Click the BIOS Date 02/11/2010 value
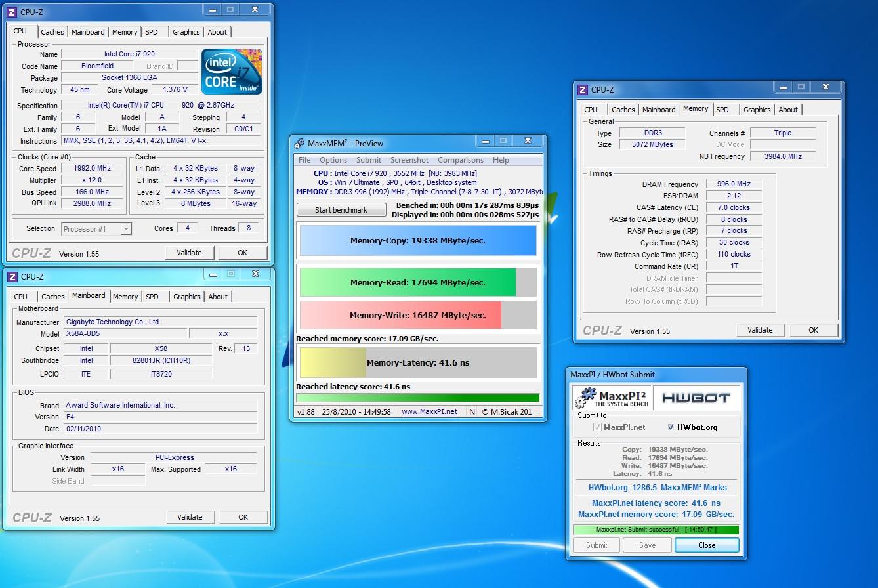The image size is (878, 588). tap(161, 429)
